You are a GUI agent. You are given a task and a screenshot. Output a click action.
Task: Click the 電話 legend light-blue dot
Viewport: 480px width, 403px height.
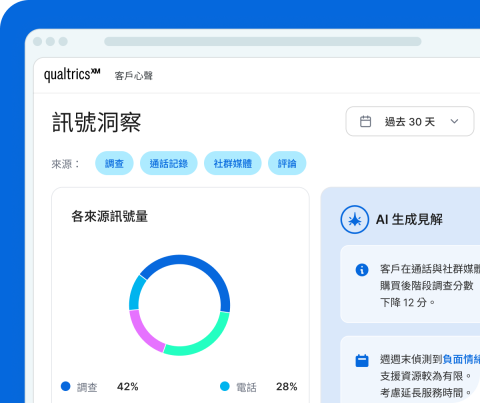click(225, 386)
